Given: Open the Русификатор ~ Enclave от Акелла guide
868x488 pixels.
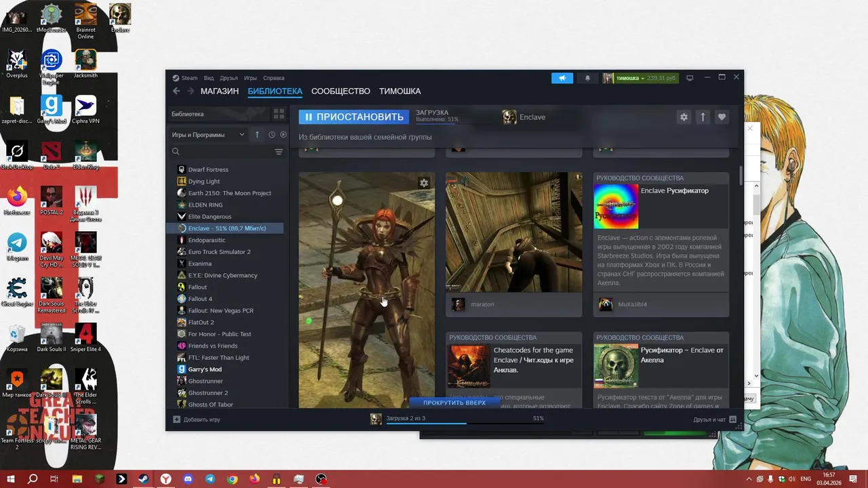Looking at the screenshot, I should 661,369.
